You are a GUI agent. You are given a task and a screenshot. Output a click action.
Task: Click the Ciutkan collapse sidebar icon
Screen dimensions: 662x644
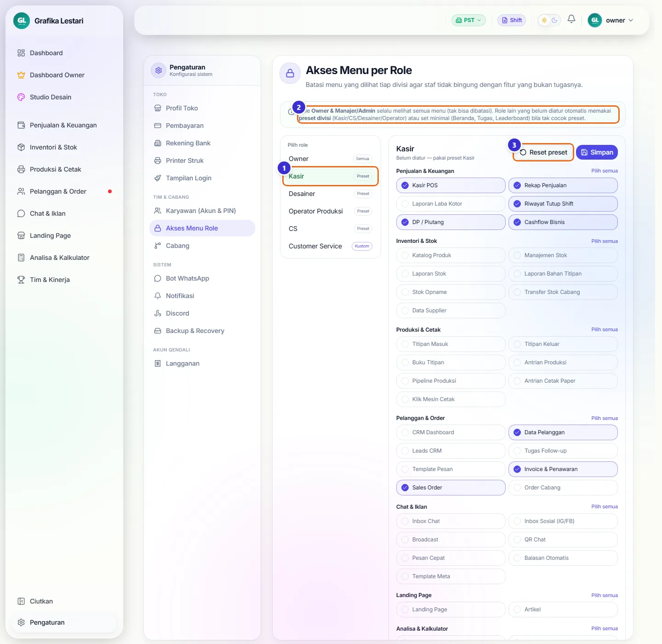pos(21,601)
